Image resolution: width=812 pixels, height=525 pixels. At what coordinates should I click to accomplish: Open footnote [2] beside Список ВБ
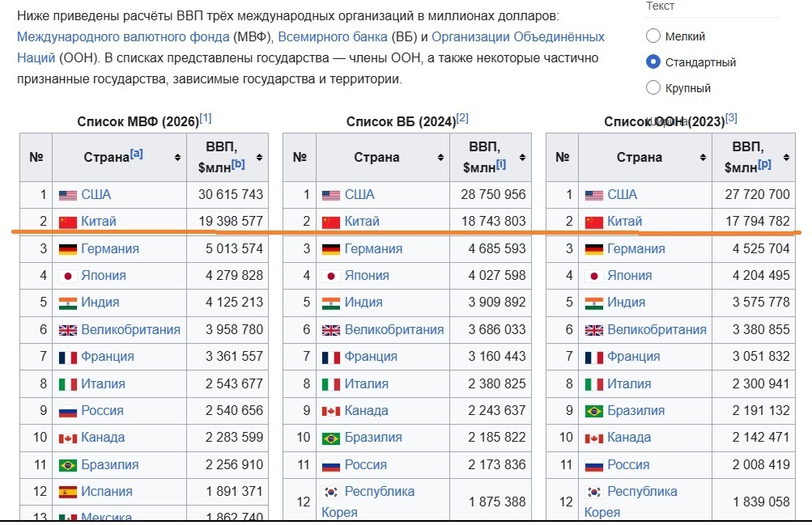462,118
